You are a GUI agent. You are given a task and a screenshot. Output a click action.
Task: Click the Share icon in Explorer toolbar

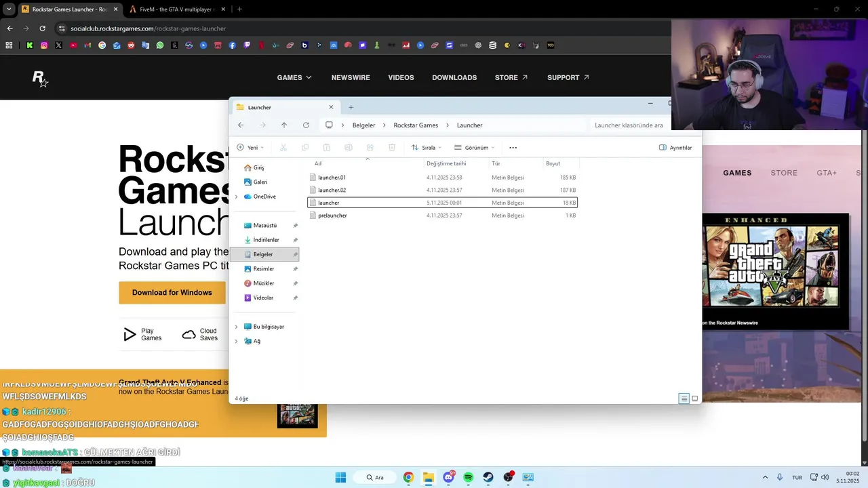(370, 148)
